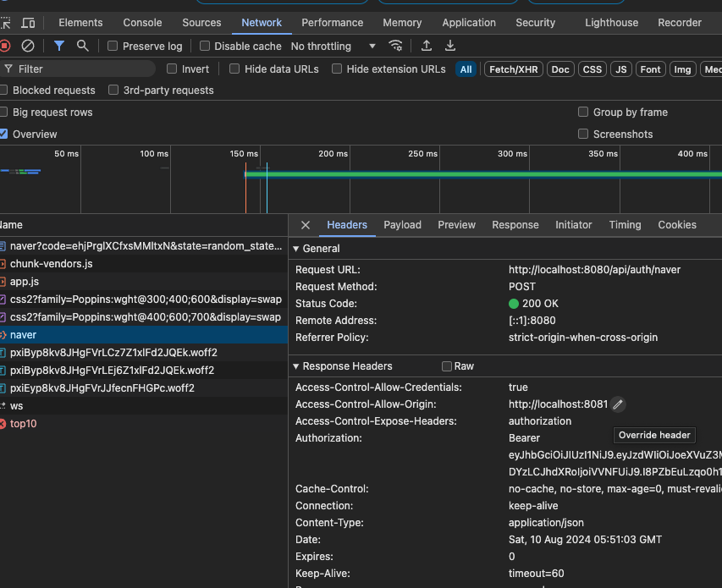This screenshot has height=588, width=722.
Task: Collapse the Response Headers section
Action: point(296,366)
